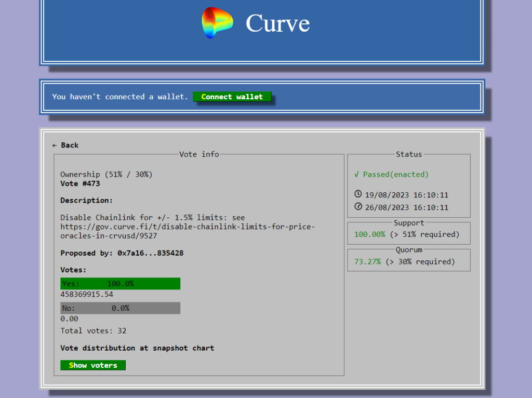This screenshot has height=398, width=532.
Task: Click the Passed checkmark icon
Action: pyautogui.click(x=356, y=175)
